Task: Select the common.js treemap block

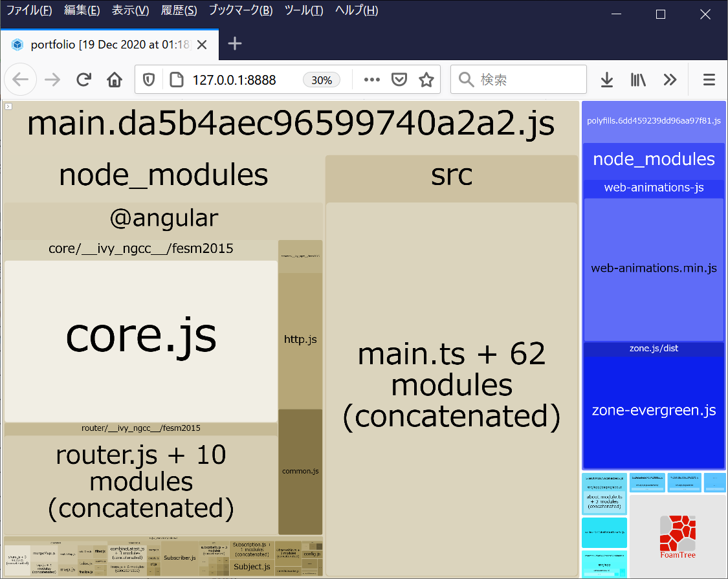Action: coord(300,471)
